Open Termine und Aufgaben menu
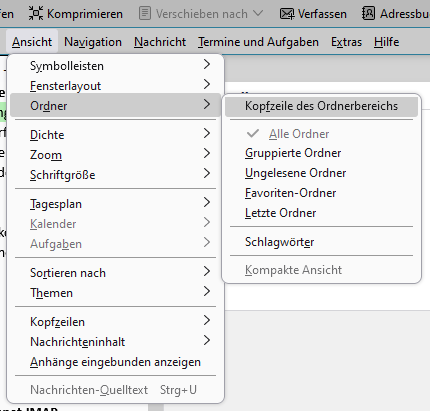Viewport: 430px width, 411px height. pos(258,42)
